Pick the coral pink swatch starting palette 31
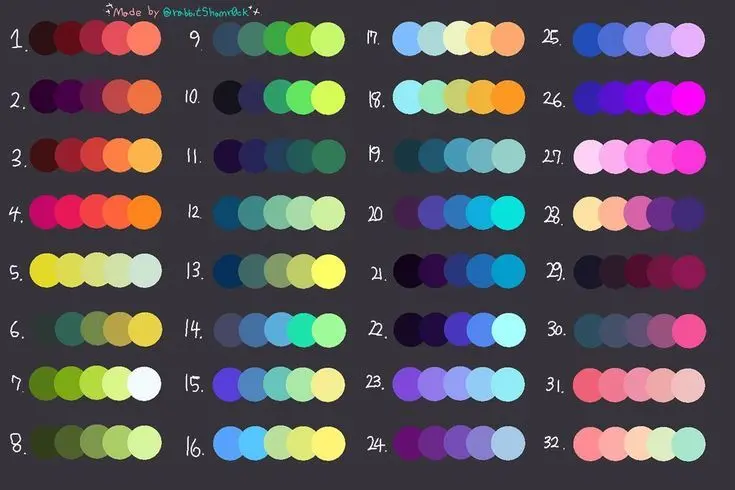Screen dimensions: 735x490 pos(587,385)
